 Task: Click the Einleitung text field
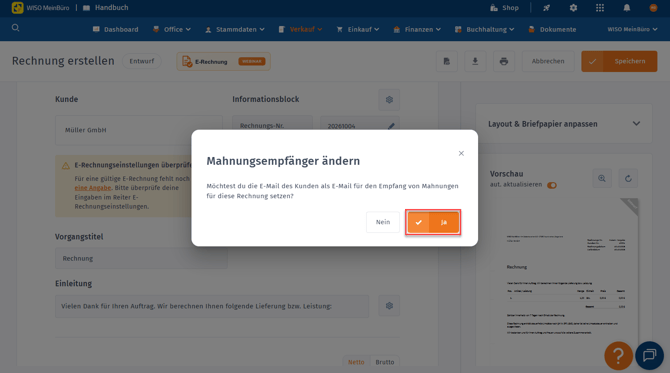(212, 306)
